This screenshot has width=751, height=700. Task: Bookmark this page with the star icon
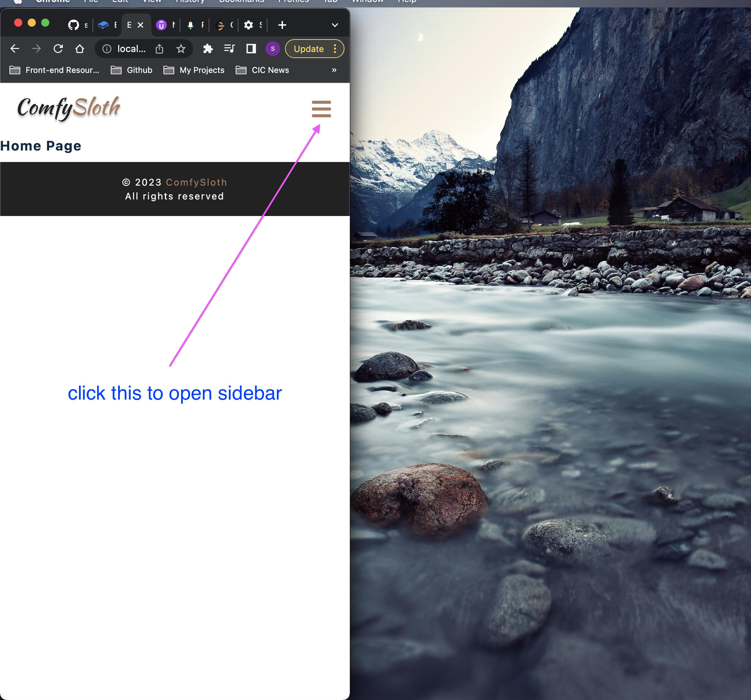click(x=181, y=49)
